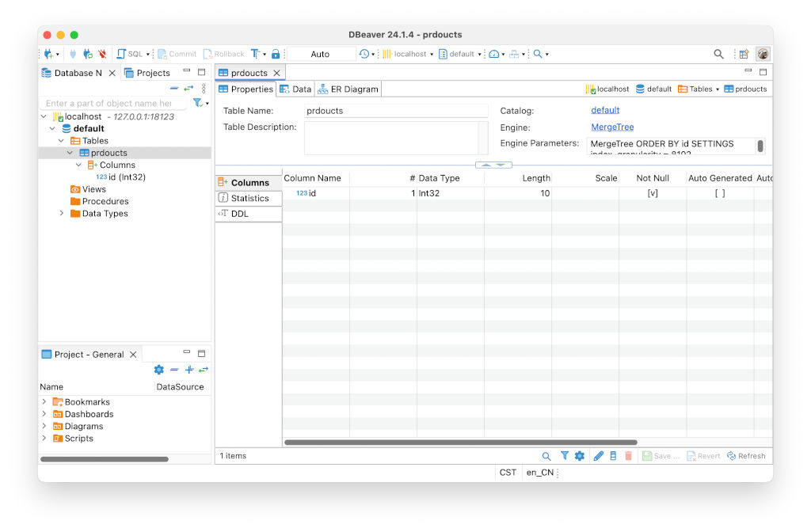Open the default active schema selector

(460, 54)
